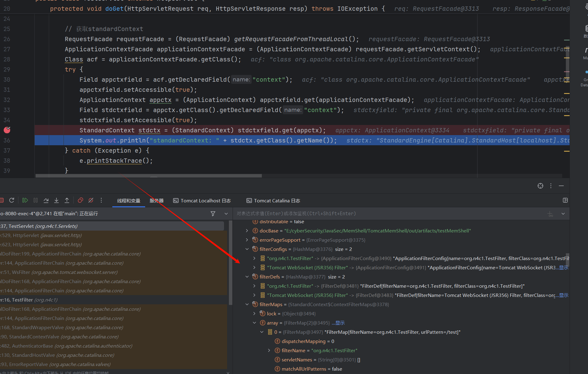Viewport: 588px width, 374px height.
Task: Click the Resume Program debugger icon
Action: [x=25, y=201]
